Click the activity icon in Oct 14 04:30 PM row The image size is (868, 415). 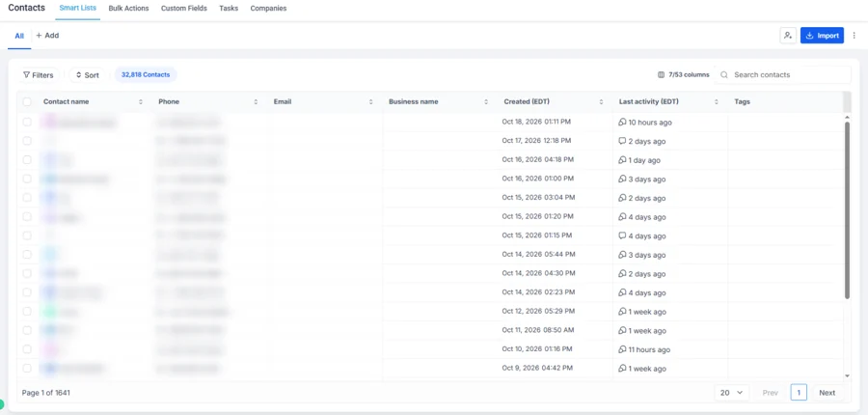[622, 274]
